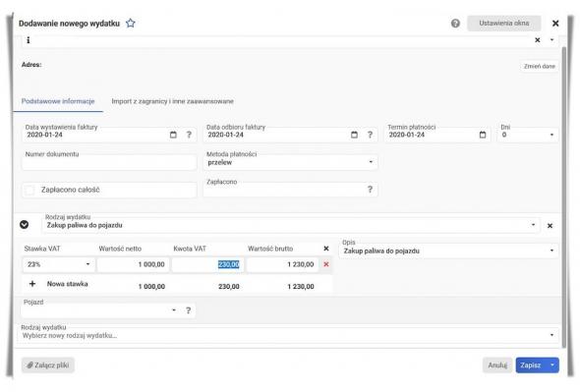Click Załącz pliki to attach files
580x392 pixels.
pos(48,365)
